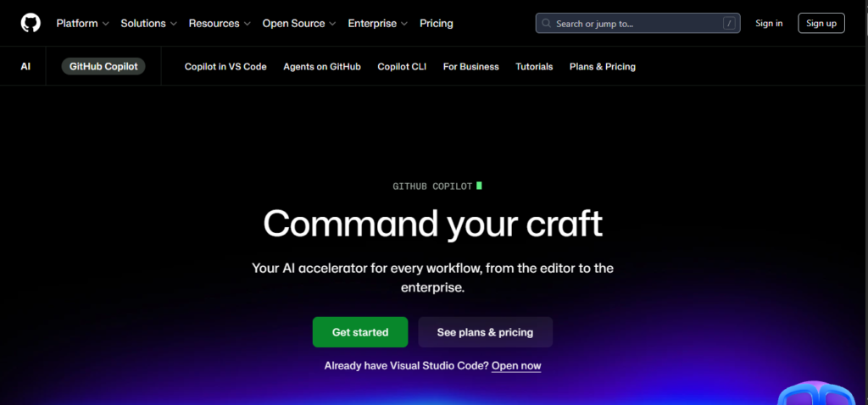The height and width of the screenshot is (405, 868).
Task: Click the slash shortcut key icon
Action: (728, 24)
